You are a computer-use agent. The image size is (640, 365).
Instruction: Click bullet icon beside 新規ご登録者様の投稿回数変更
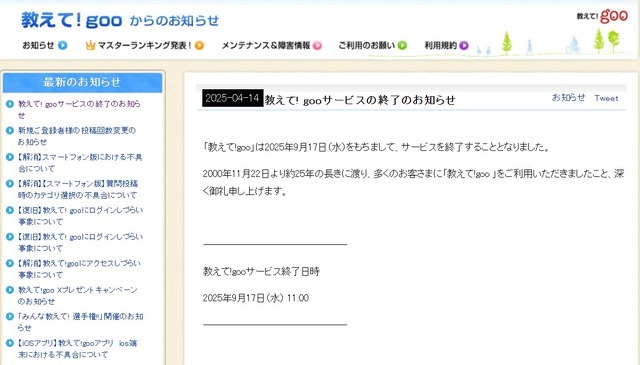coord(10,131)
